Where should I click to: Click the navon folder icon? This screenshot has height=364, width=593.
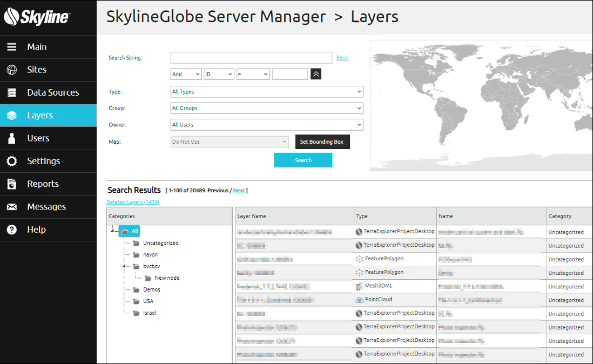click(136, 255)
